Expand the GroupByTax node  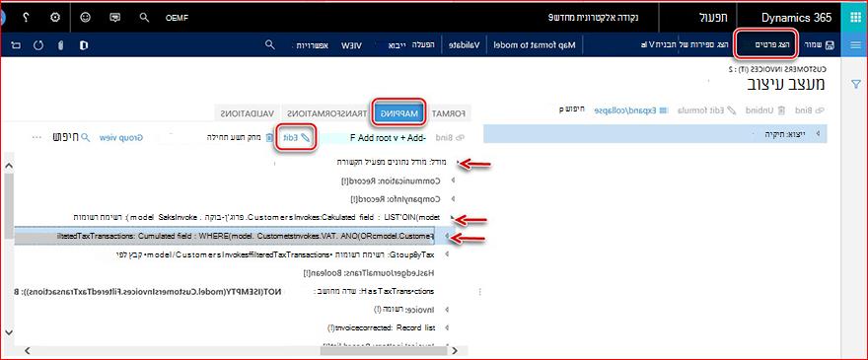coord(447,254)
